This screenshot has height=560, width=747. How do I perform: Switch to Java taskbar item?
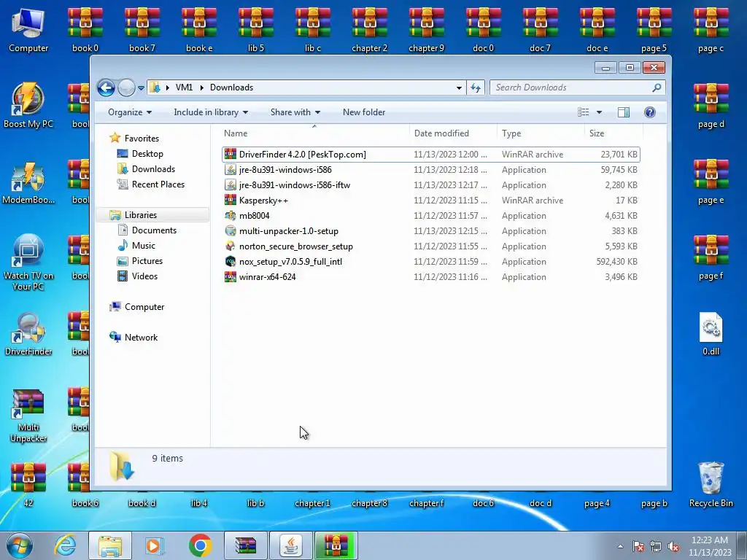pos(290,545)
